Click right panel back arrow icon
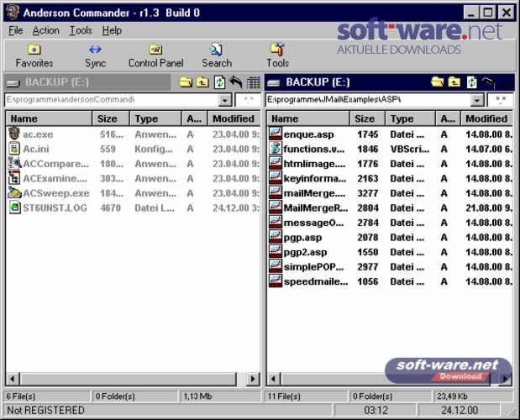The image size is (520, 420). 488,81
